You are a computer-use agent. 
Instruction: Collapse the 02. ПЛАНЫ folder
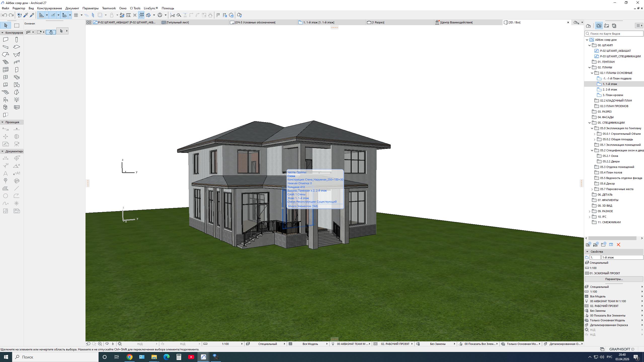[590, 67]
